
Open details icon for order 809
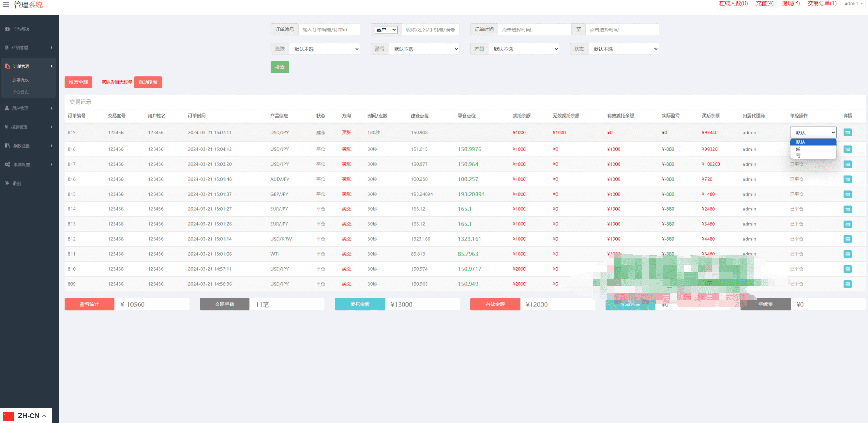847,284
